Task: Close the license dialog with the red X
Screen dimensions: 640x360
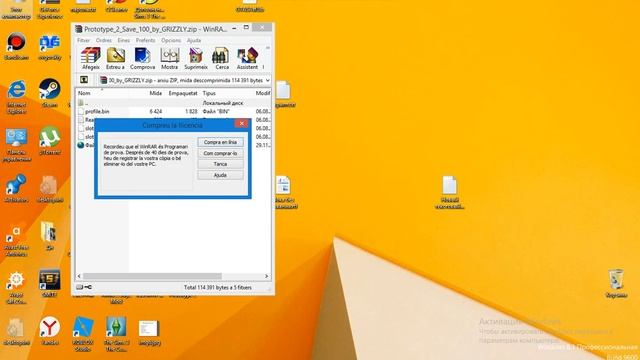Action: tap(241, 124)
